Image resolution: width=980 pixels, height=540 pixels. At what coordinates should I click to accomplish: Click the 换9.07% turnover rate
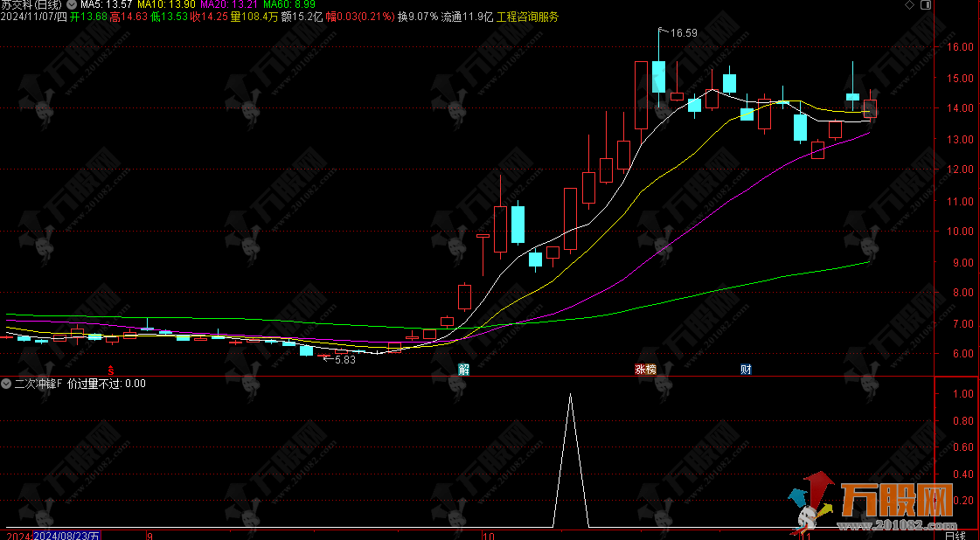(x=418, y=17)
